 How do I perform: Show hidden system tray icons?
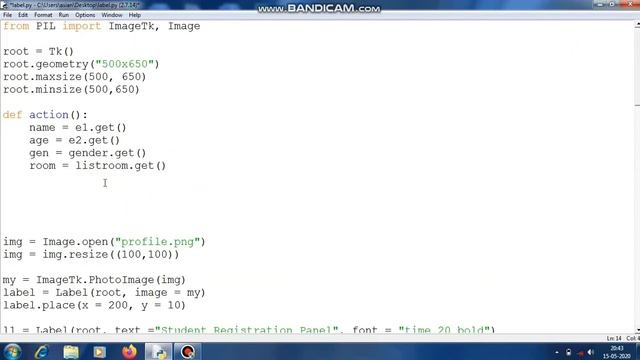pos(557,352)
